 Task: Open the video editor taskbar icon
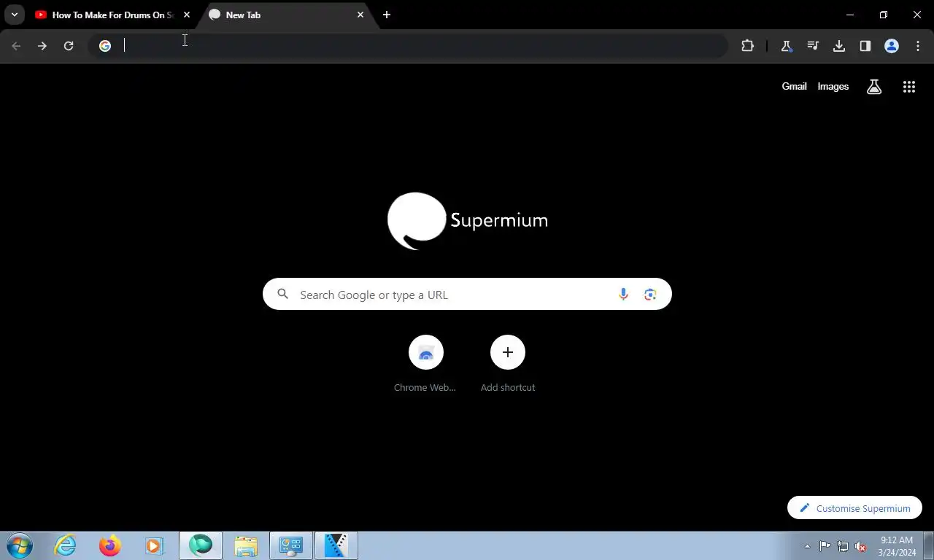click(336, 545)
